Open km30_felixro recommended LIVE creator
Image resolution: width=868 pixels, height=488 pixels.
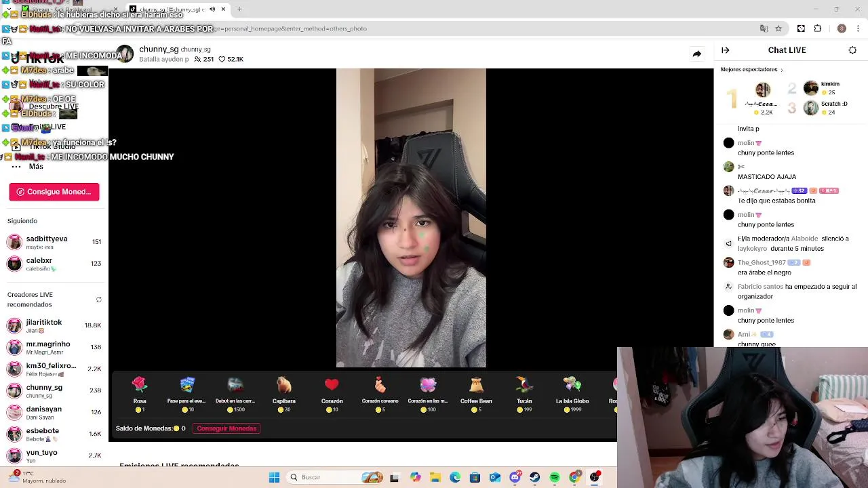[54, 369]
